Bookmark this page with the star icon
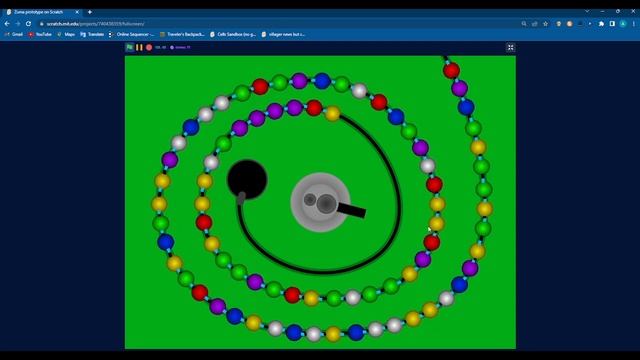Viewport: 640px width, 360px height. tap(545, 24)
